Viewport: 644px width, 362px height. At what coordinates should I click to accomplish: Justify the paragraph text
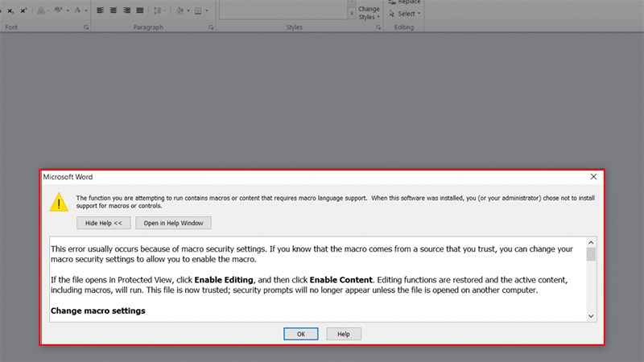point(141,11)
